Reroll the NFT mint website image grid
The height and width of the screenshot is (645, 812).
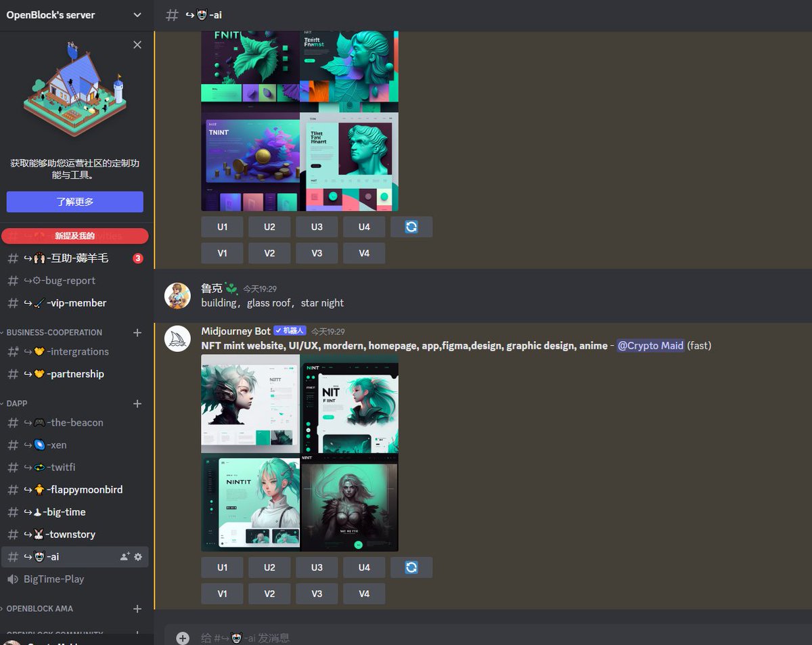pyautogui.click(x=411, y=566)
